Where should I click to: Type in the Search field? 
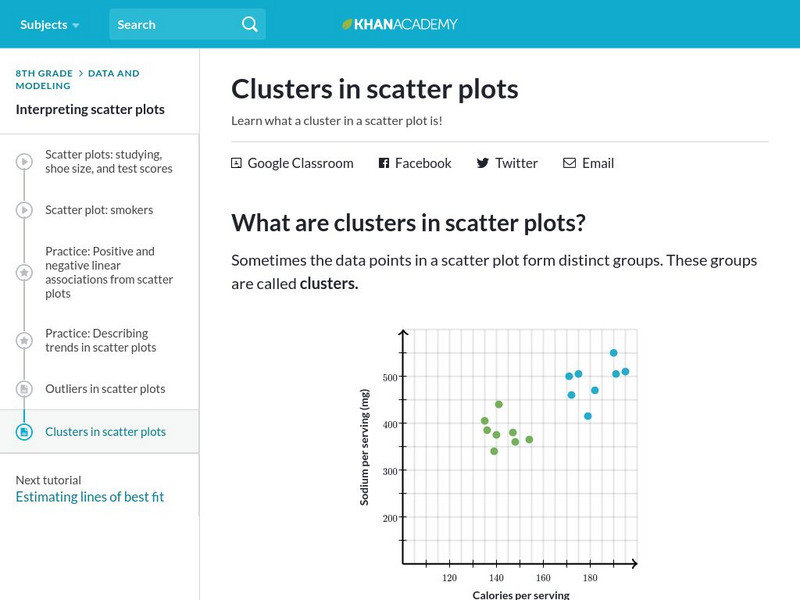click(175, 24)
